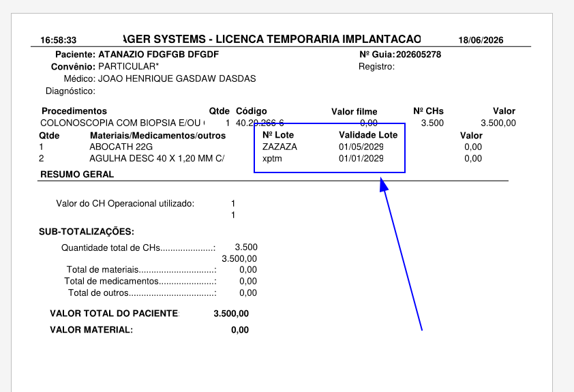Click the Nº Lote column header

point(278,135)
